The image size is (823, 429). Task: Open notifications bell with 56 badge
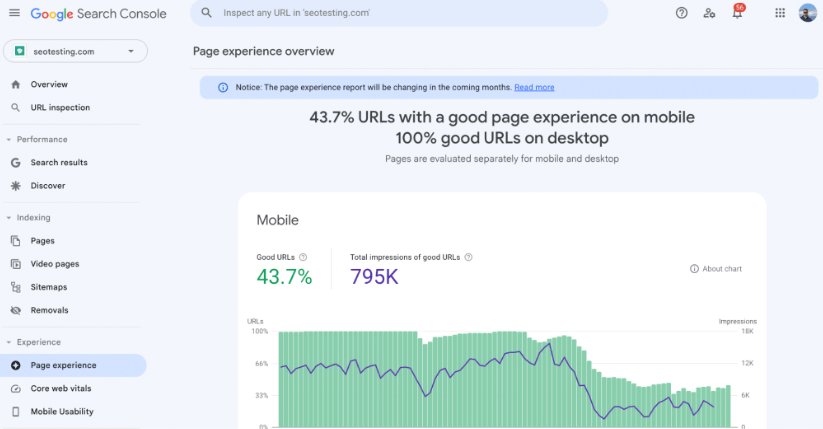(x=737, y=13)
